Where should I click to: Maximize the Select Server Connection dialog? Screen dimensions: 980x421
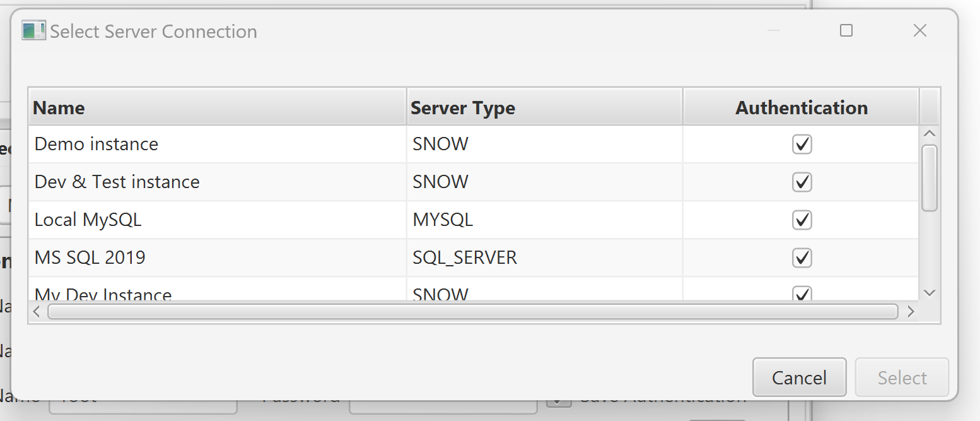pos(846,30)
